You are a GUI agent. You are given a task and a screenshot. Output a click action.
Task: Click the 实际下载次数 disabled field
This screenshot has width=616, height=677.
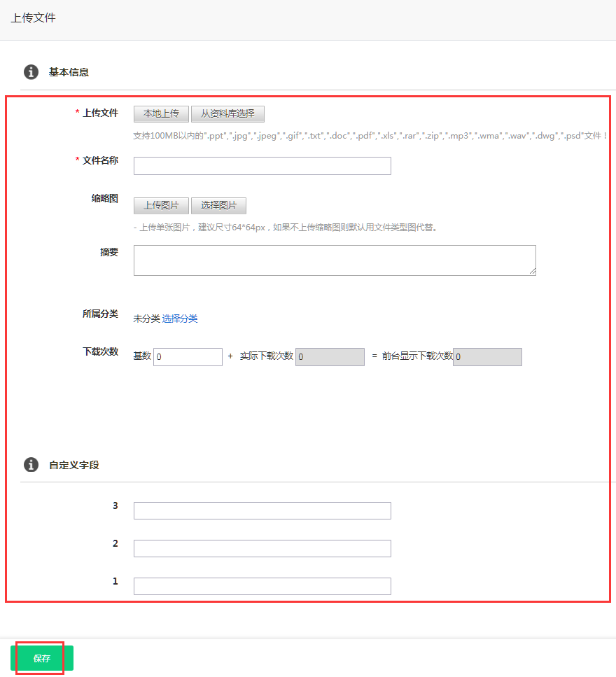330,356
